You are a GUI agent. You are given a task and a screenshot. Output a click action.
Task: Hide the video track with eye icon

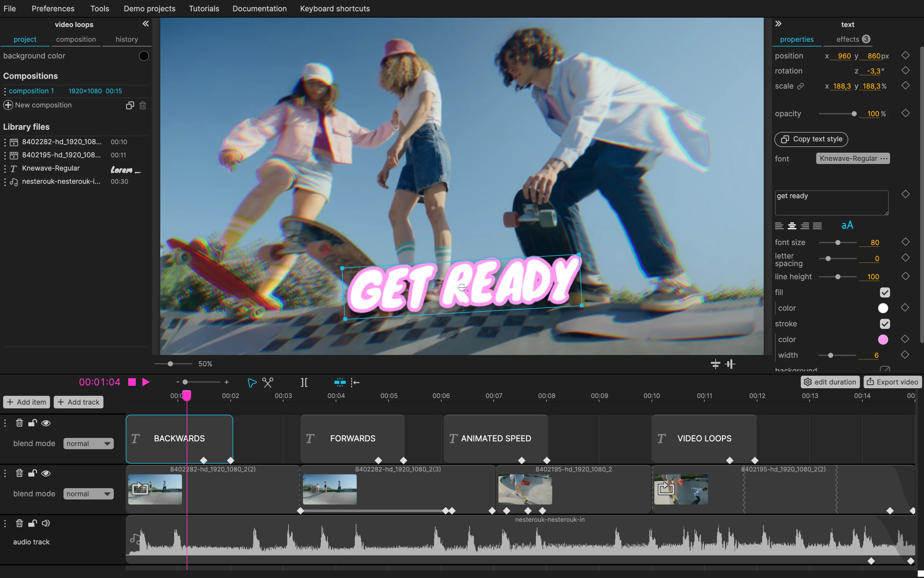46,473
